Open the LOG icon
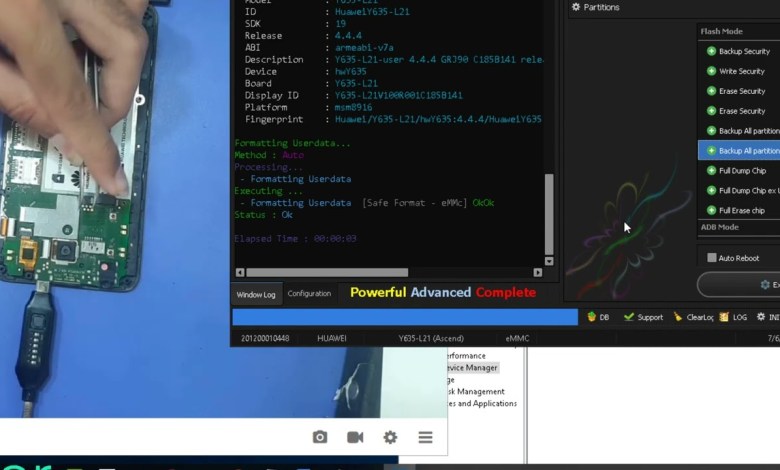This screenshot has height=470, width=780. click(733, 317)
